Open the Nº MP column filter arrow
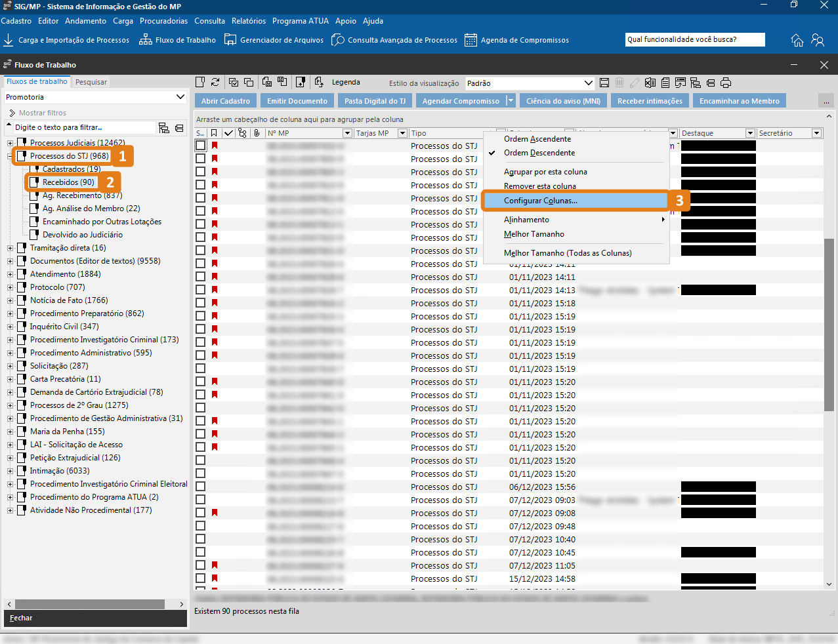838x644 pixels. point(348,133)
